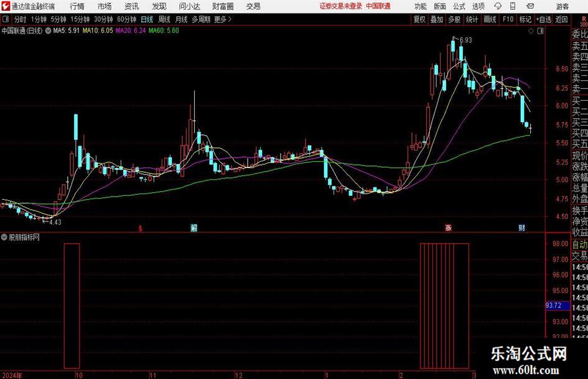The image size is (588, 379).
Task: Click the 6.93 high price label
Action: [x=466, y=40]
